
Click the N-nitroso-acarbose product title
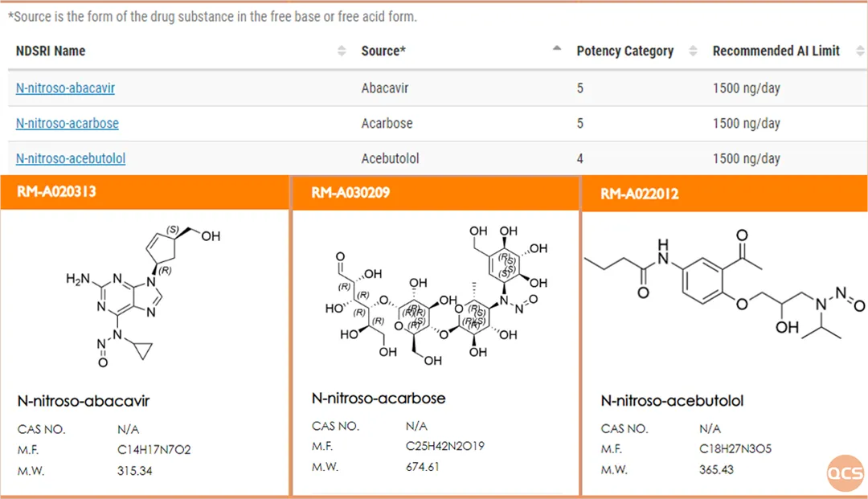click(379, 399)
